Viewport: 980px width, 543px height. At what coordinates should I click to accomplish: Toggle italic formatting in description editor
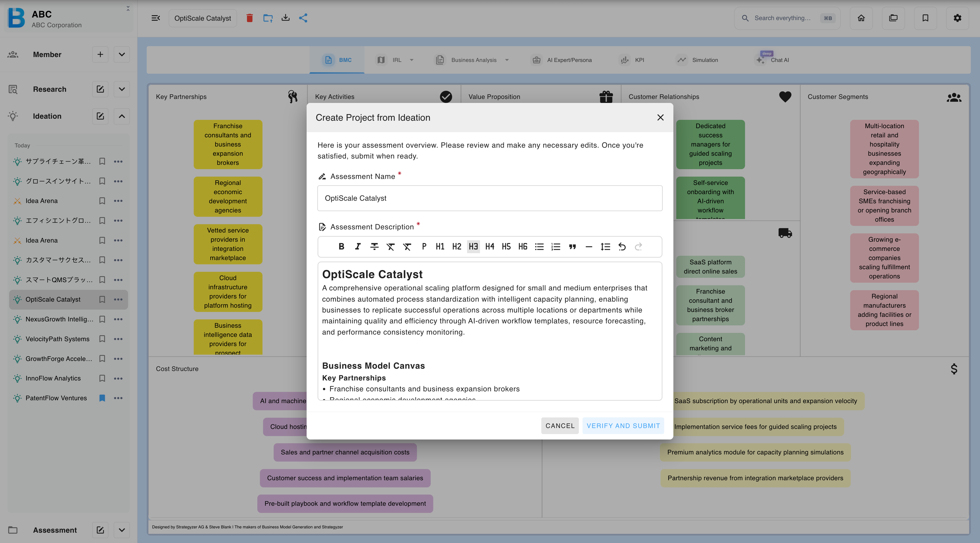coord(358,247)
